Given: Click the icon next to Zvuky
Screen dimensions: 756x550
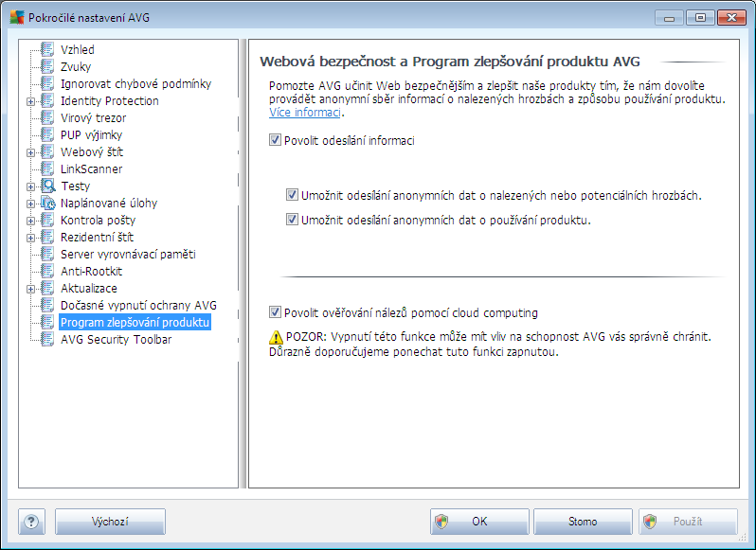Looking at the screenshot, I should (x=47, y=66).
